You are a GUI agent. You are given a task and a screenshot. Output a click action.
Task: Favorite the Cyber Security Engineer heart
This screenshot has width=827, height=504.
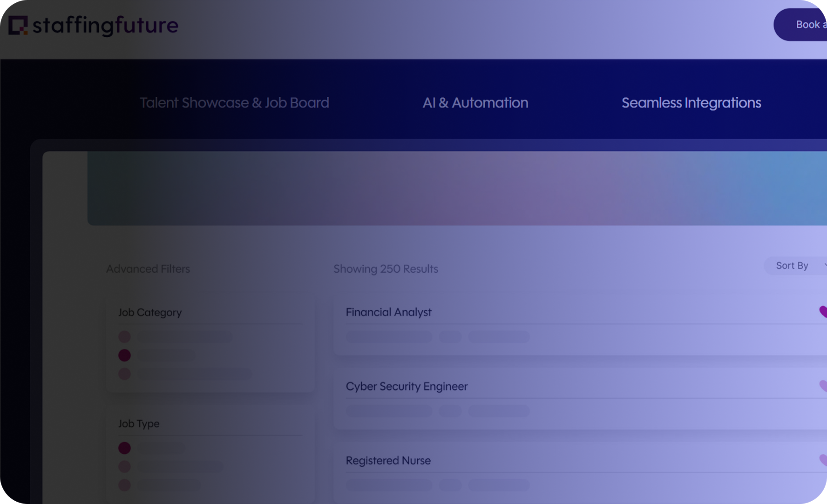point(823,386)
